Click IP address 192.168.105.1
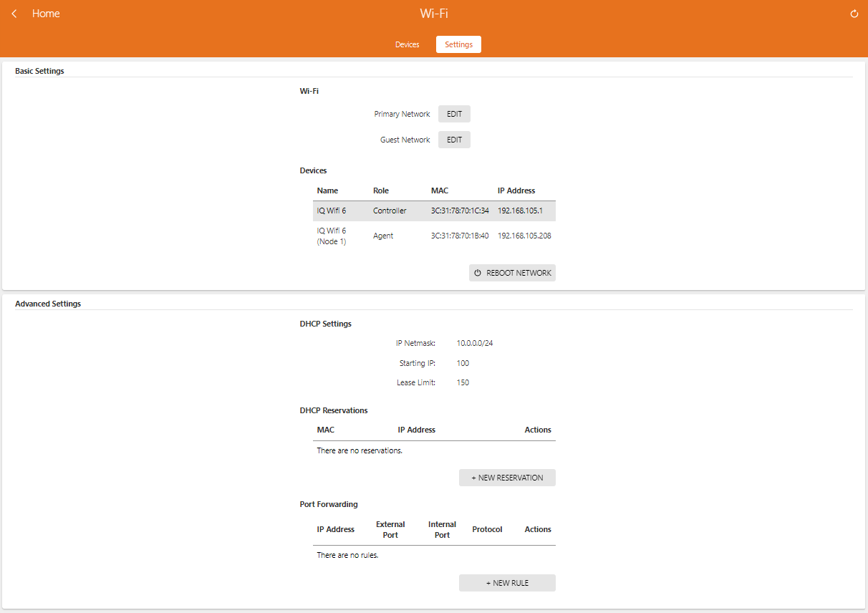This screenshot has width=868, height=613. pyautogui.click(x=520, y=211)
